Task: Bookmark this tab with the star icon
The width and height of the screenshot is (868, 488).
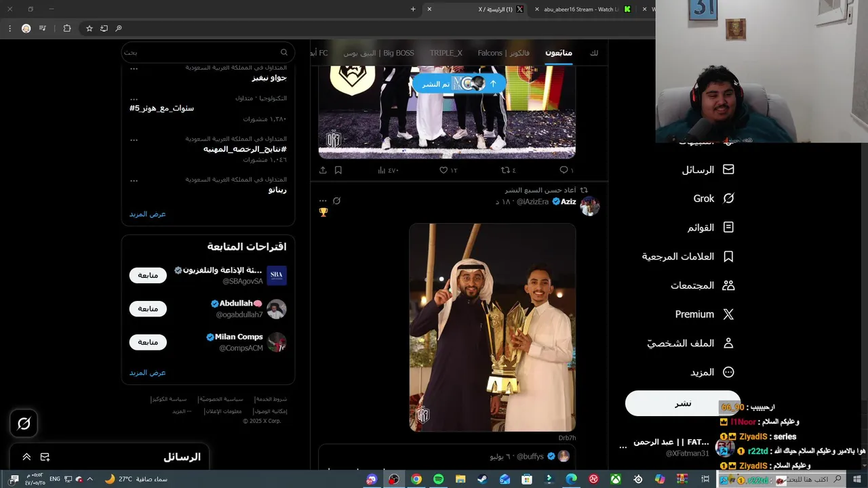Action: (x=89, y=28)
